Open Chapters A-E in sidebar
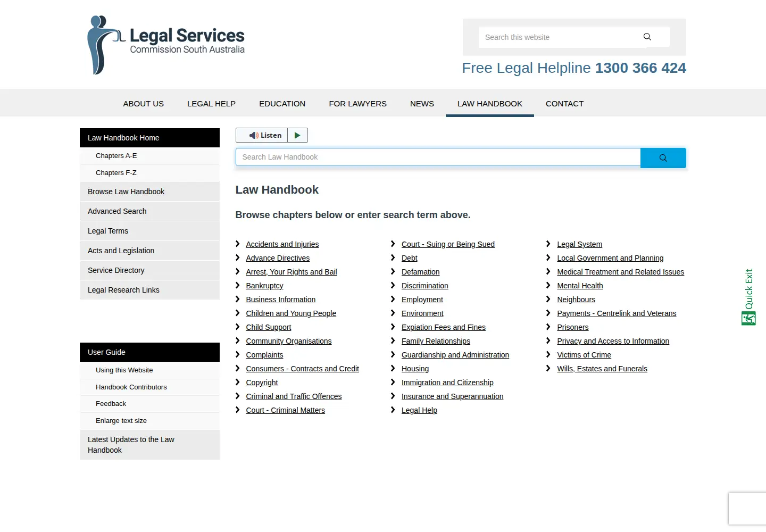 (149, 156)
